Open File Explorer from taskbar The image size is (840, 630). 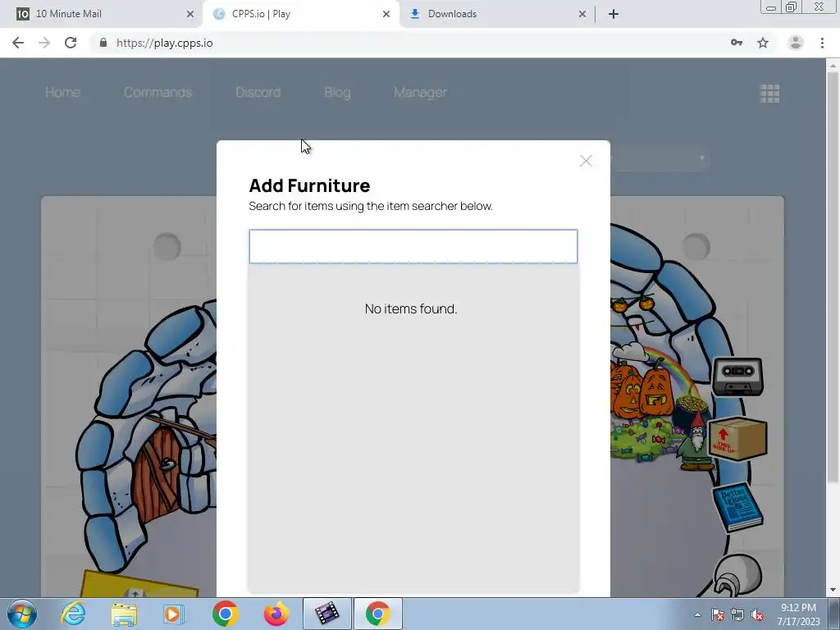[x=124, y=614]
